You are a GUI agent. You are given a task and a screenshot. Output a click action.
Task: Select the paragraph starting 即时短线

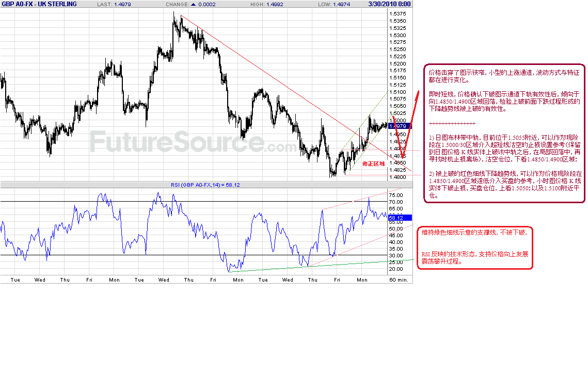tap(504, 102)
